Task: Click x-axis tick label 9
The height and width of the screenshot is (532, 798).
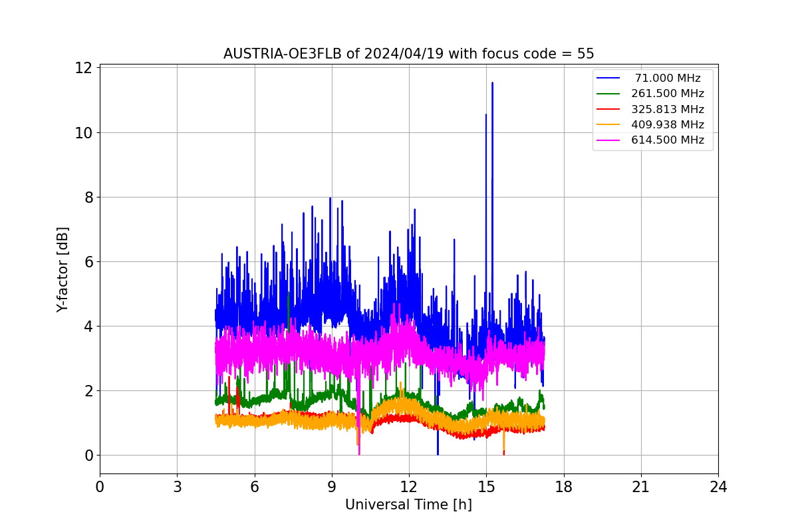Action: coord(331,487)
